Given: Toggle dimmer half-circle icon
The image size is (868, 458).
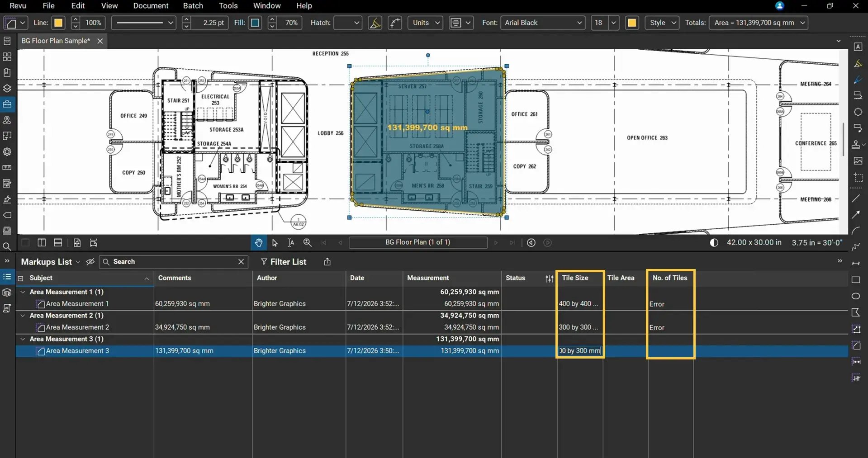Looking at the screenshot, I should click(x=714, y=243).
